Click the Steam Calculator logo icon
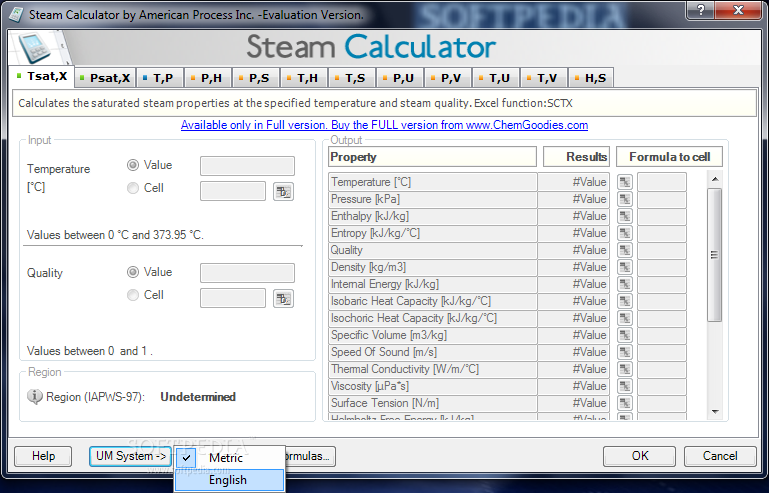The width and height of the screenshot is (769, 493). tap(34, 48)
